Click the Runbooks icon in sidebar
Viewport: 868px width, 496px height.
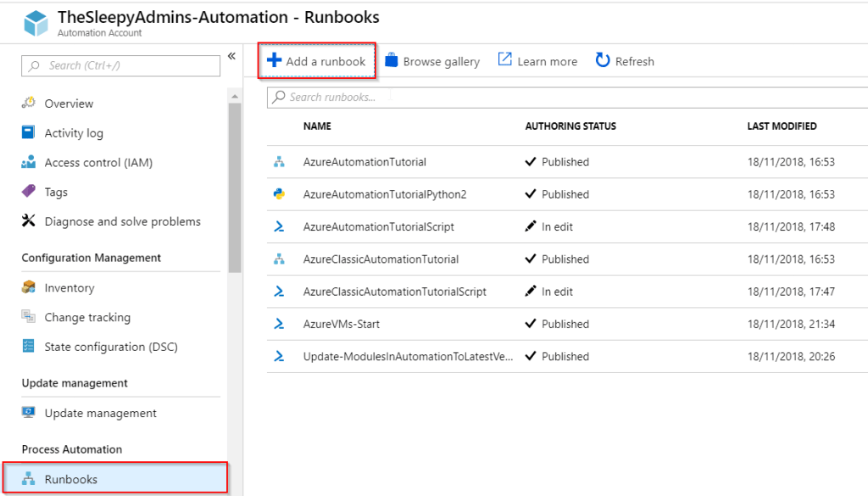(x=28, y=479)
